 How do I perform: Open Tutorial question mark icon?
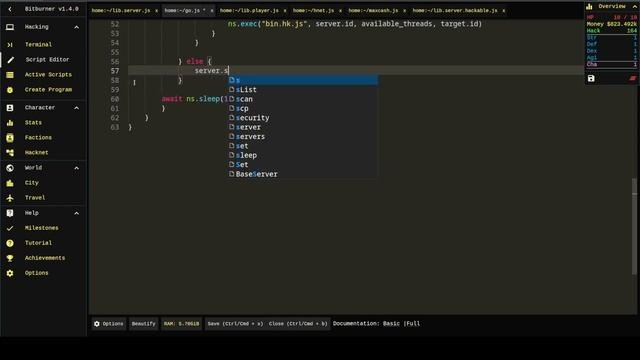point(10,243)
